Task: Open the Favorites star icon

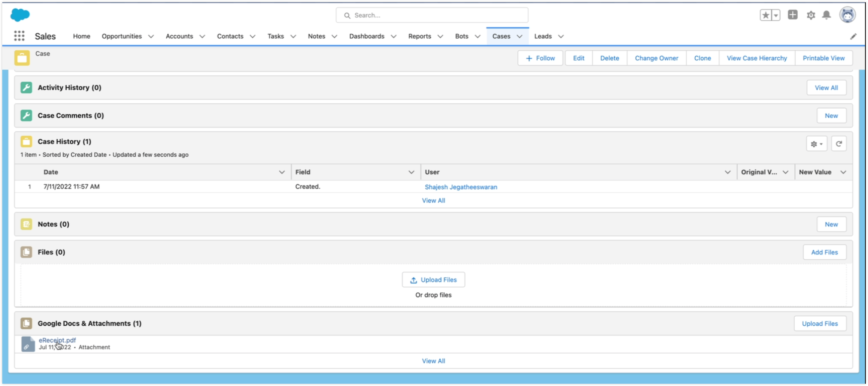Action: tap(766, 15)
